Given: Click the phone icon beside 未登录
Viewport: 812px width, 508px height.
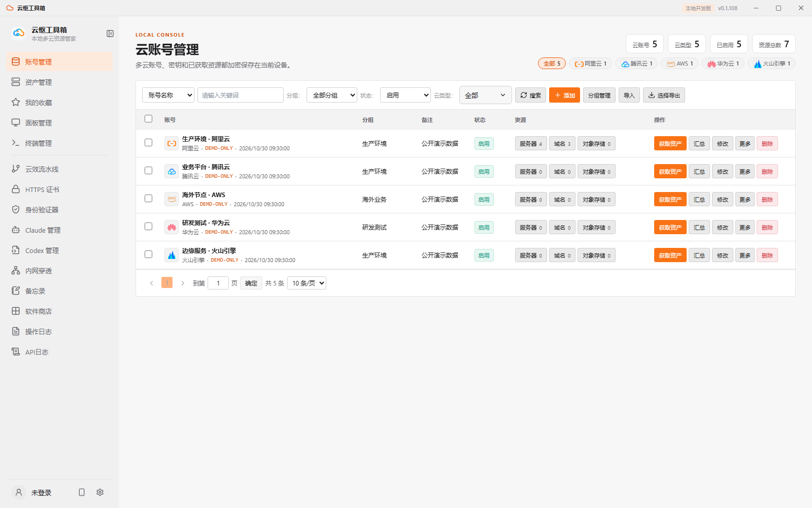Looking at the screenshot, I should pyautogui.click(x=82, y=492).
